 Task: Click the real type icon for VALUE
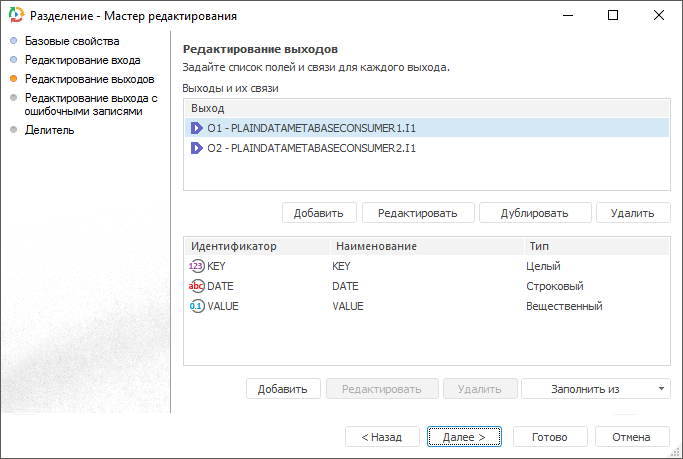click(x=196, y=306)
